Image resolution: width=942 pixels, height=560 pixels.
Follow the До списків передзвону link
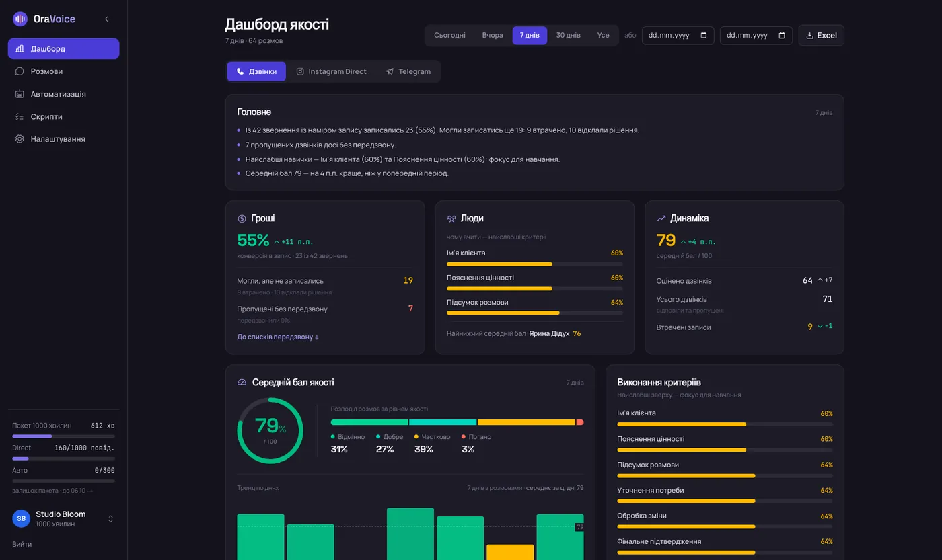pos(278,337)
